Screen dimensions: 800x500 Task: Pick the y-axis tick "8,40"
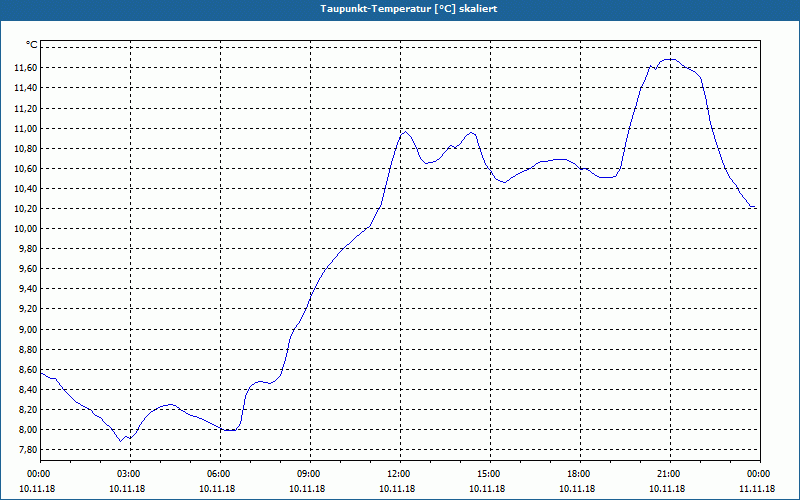point(28,390)
